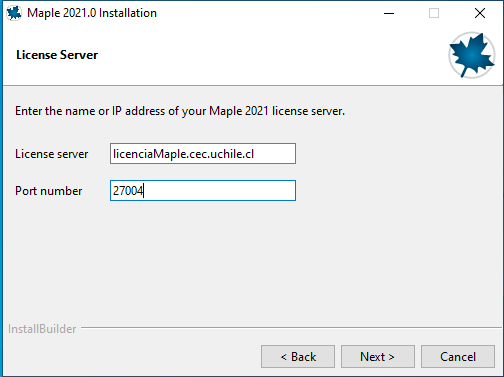The width and height of the screenshot is (504, 377).
Task: Close the Maple 2021.0 Installation window
Action: pos(480,13)
